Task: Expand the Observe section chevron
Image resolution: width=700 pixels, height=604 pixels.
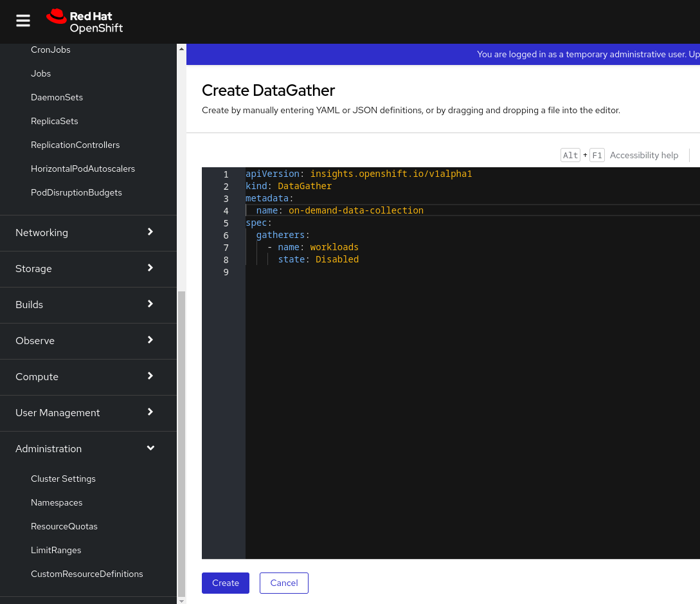Action: click(150, 340)
